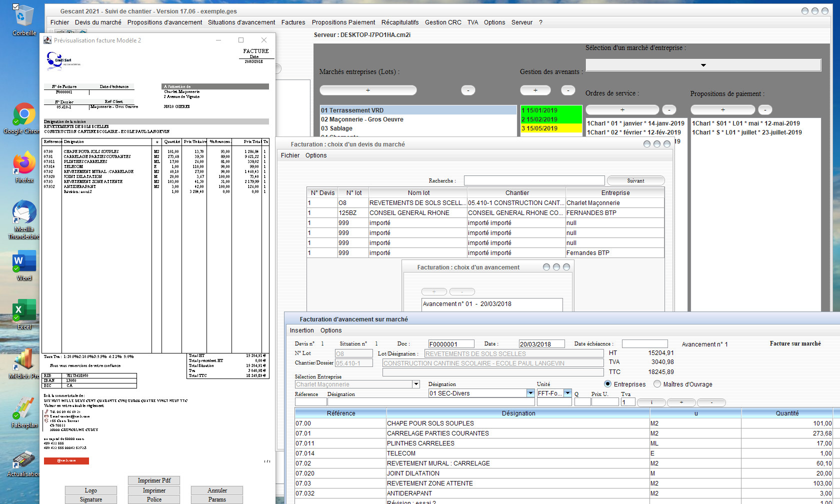Open Insertion menu in Facturation d'avancement
Viewport: 840px width, 504px height.
pyautogui.click(x=302, y=330)
